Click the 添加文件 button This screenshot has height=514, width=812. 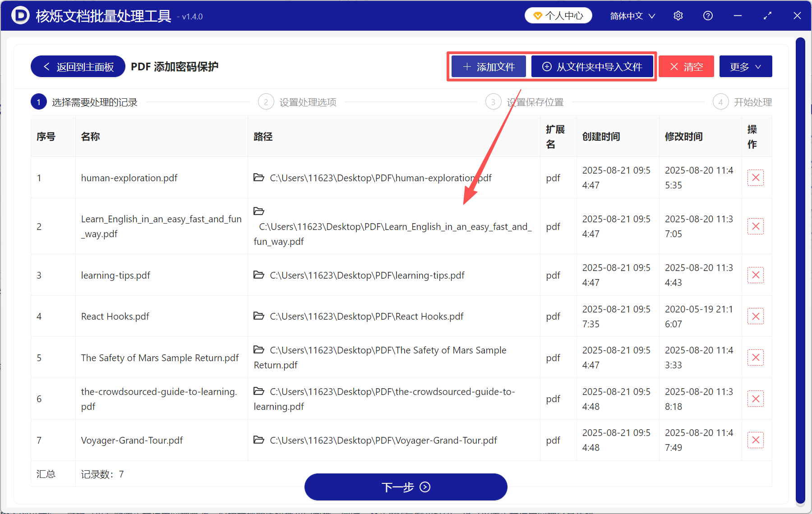pos(488,66)
